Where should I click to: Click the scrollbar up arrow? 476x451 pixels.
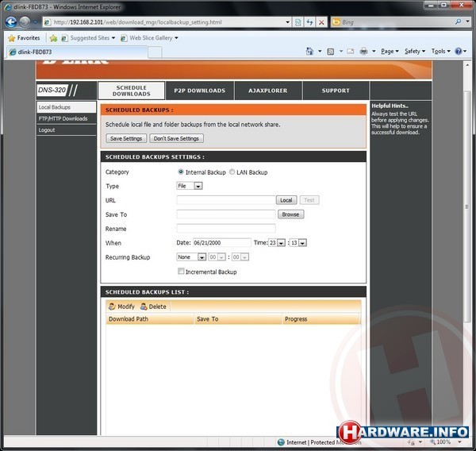pyautogui.click(x=467, y=65)
